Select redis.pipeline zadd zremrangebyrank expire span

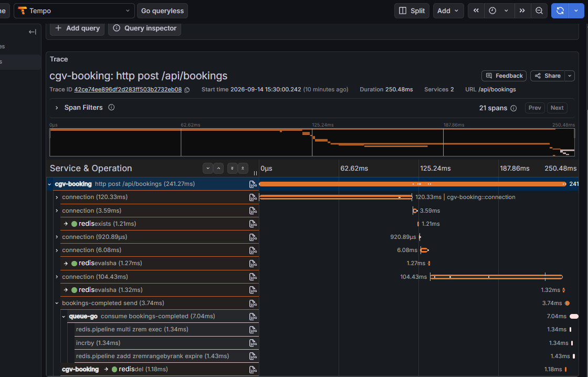(166, 356)
